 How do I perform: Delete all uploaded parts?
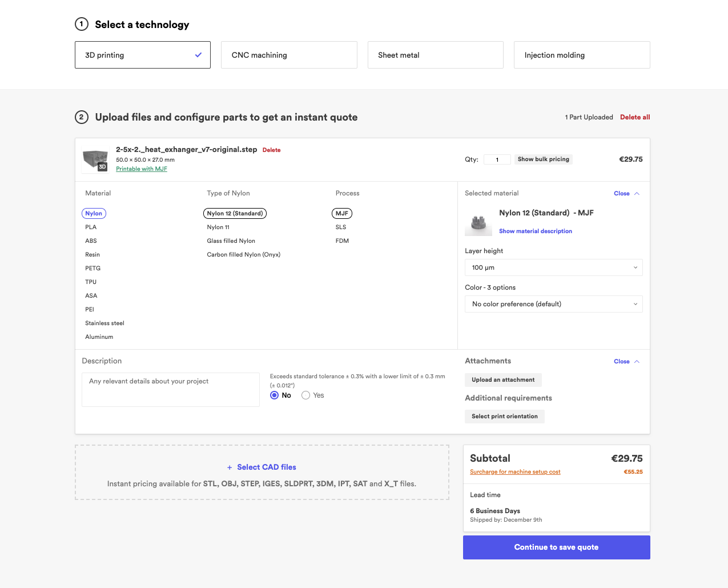tap(635, 117)
